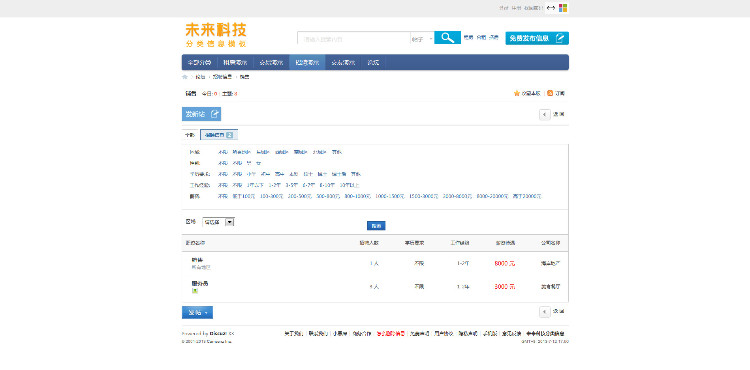This screenshot has height=370, width=750.
Task: Click the orange RSS subscribe icon
Action: pyautogui.click(x=550, y=93)
